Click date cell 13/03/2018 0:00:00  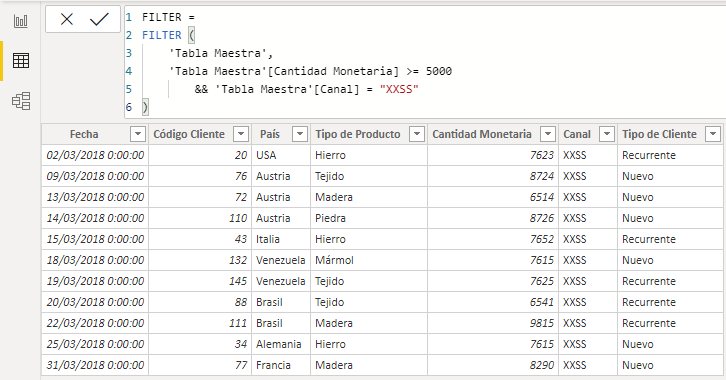point(95,197)
